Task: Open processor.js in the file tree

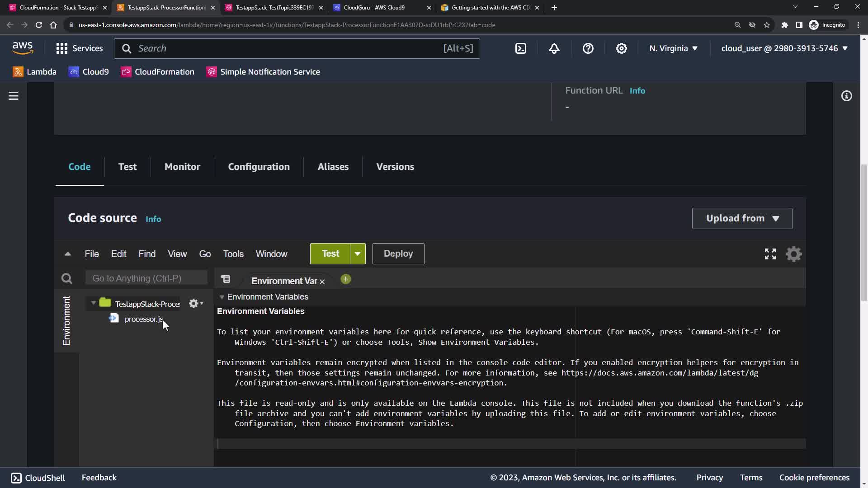Action: 143,319
